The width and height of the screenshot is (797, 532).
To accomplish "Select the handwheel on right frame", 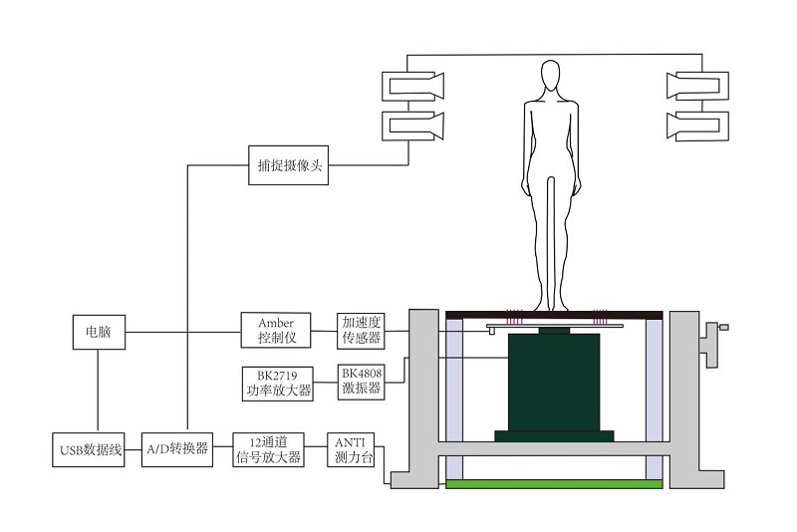I will [x=713, y=345].
